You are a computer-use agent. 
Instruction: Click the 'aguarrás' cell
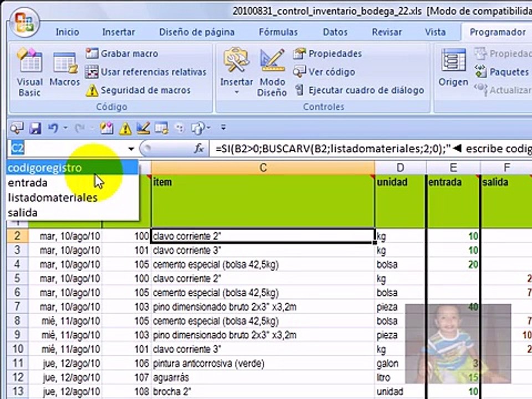[263, 377]
